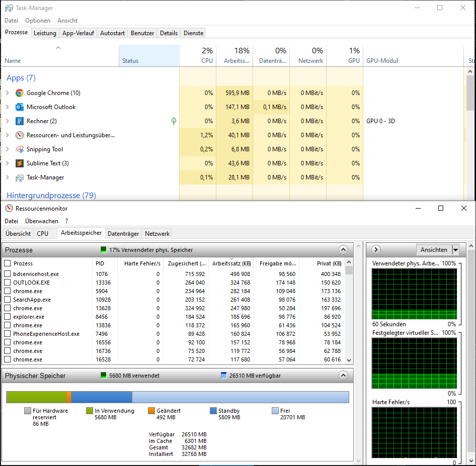Click the Task-Manager icon in process list
Screen dimensions: 476x466
click(20, 177)
